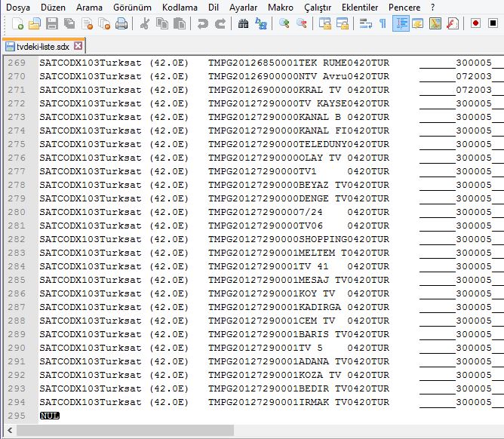Print the document with printer icon
The image size is (504, 439).
tap(121, 24)
